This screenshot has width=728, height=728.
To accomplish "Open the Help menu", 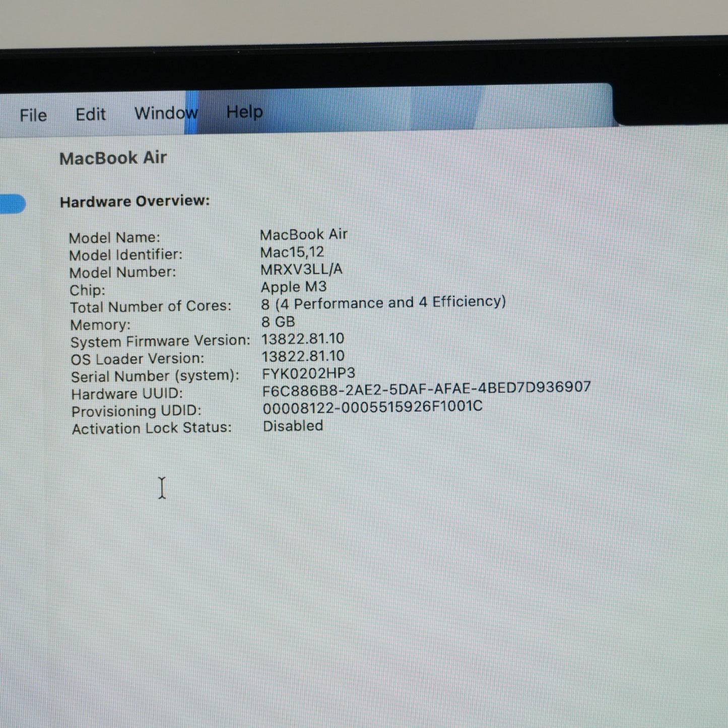I will (x=244, y=111).
